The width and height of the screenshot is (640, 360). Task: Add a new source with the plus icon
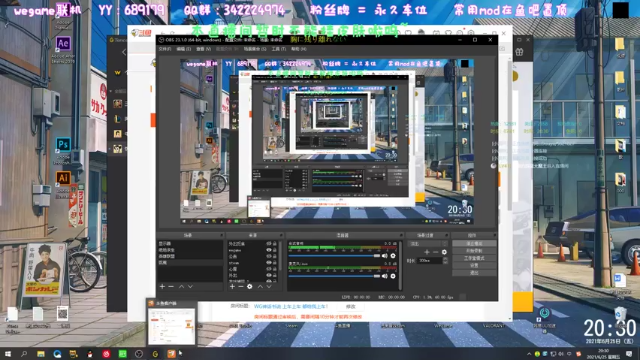coord(232,287)
